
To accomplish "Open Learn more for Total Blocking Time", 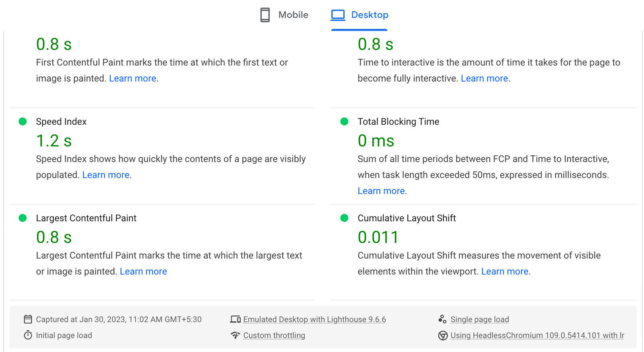I will [x=381, y=191].
